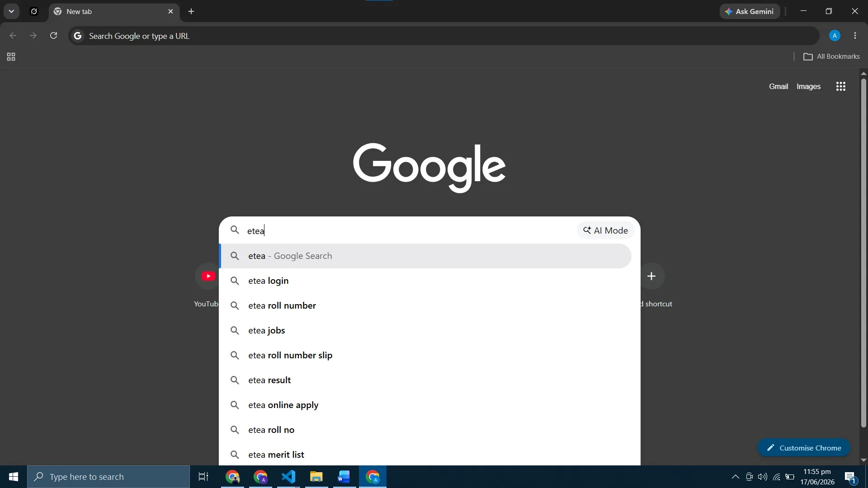Click the address bar URL field
868x488 pixels.
pyautogui.click(x=443, y=36)
